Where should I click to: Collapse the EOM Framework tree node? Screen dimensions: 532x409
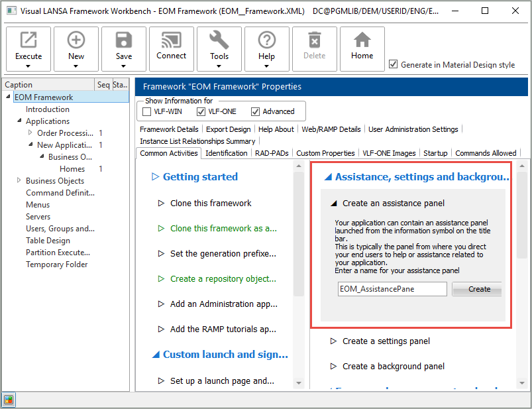[x=8, y=97]
